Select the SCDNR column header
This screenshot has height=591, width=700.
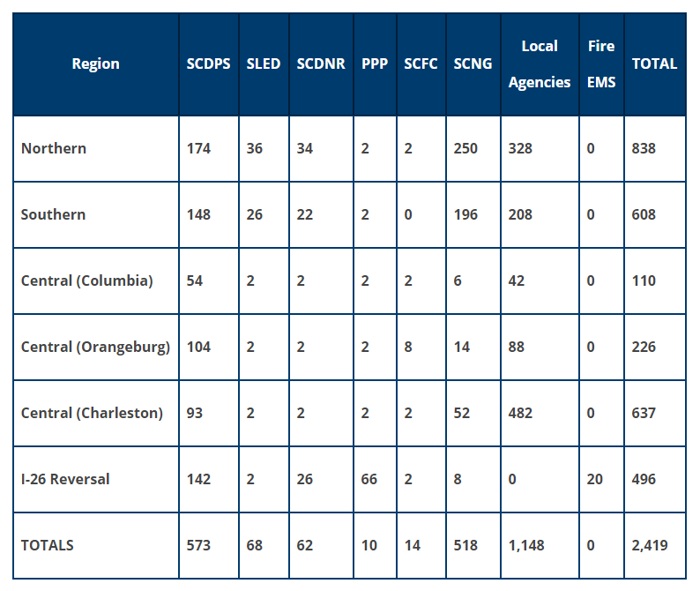pos(321,64)
